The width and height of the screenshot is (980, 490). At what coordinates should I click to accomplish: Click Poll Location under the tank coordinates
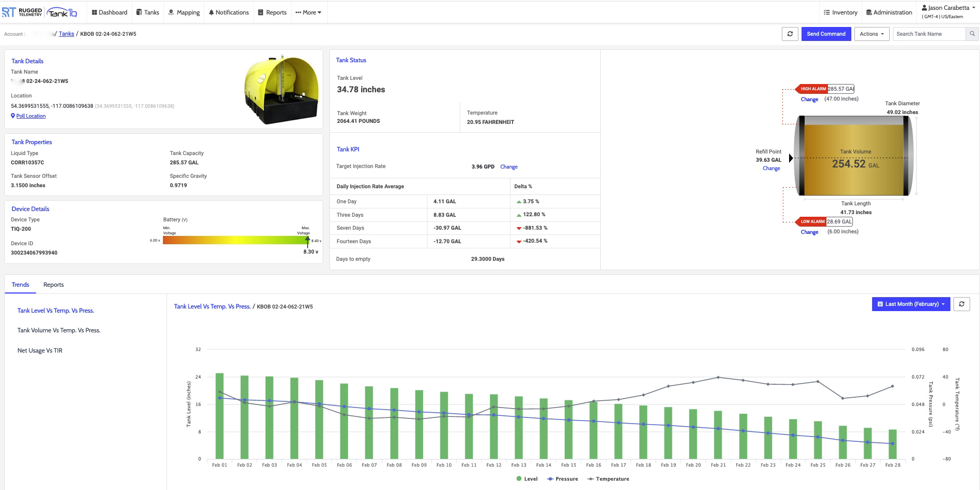click(30, 116)
